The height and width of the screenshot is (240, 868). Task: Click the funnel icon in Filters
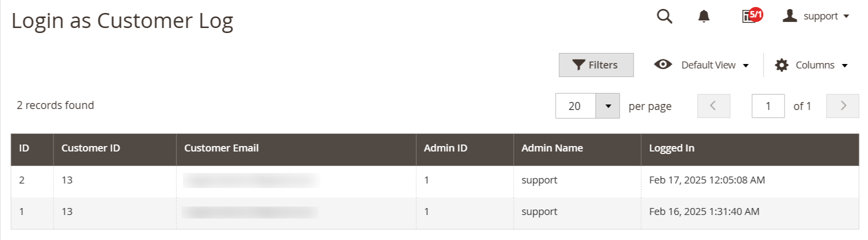579,65
